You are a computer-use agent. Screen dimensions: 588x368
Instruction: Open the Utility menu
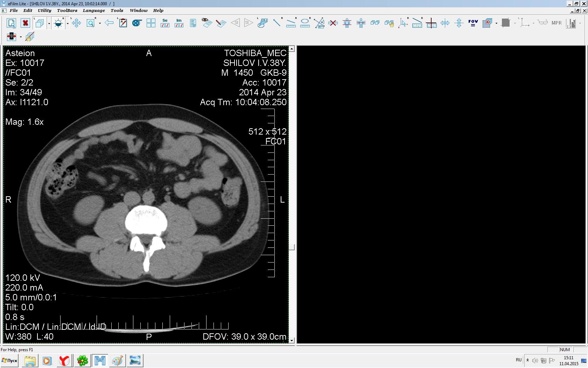pyautogui.click(x=44, y=11)
